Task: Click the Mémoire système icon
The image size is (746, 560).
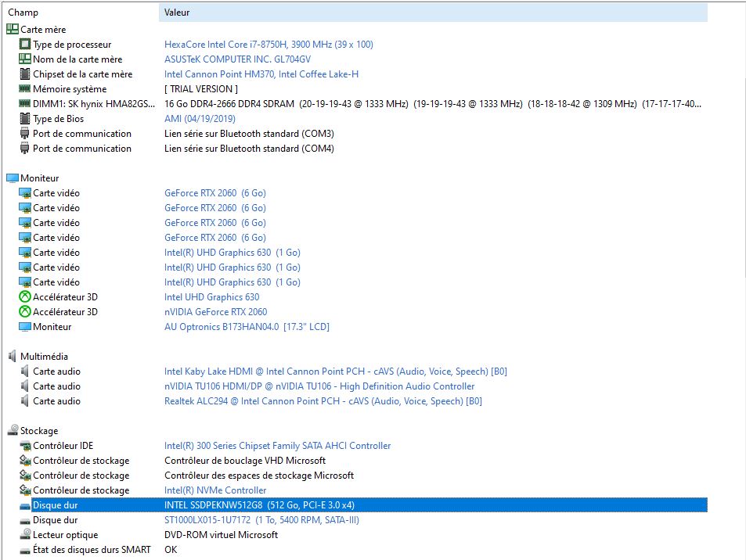Action: click(25, 88)
